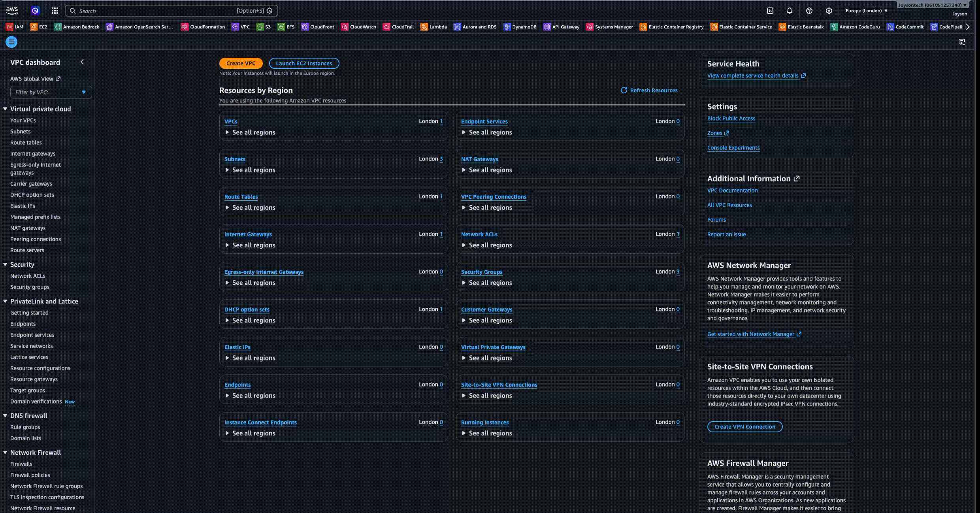
Task: Open the Europe (London) region selector
Action: [867, 11]
